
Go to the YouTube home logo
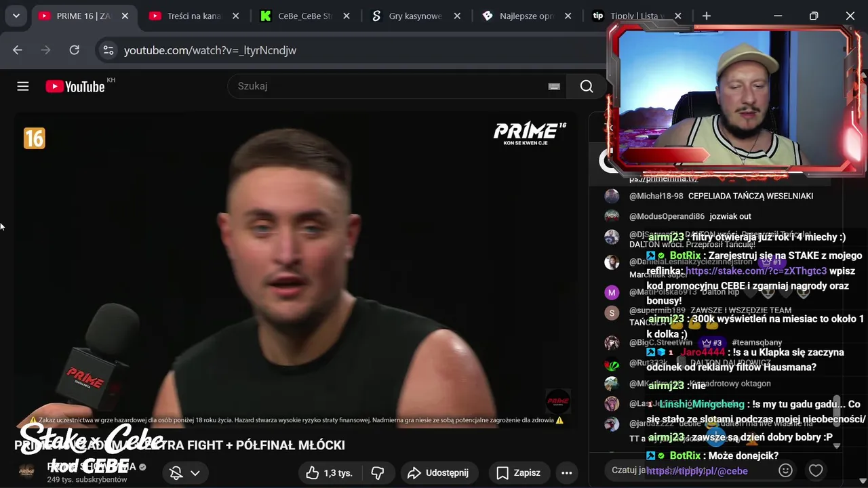[x=75, y=86]
